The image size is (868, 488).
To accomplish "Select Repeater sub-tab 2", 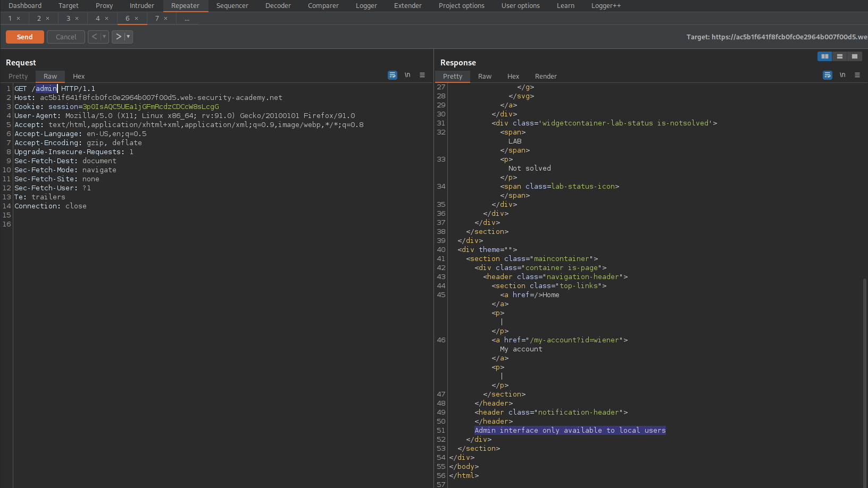I will [39, 19].
